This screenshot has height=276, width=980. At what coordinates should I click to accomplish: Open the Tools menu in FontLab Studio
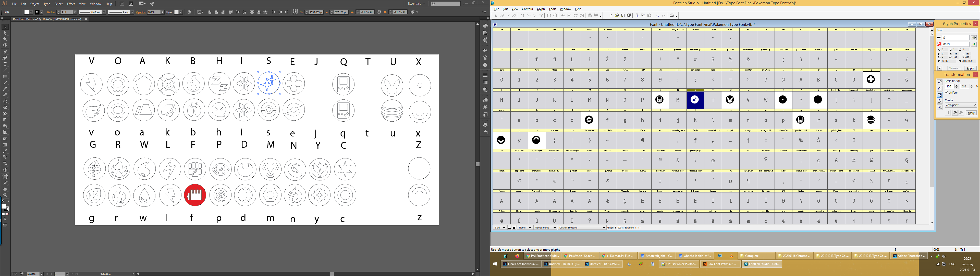[x=552, y=9]
